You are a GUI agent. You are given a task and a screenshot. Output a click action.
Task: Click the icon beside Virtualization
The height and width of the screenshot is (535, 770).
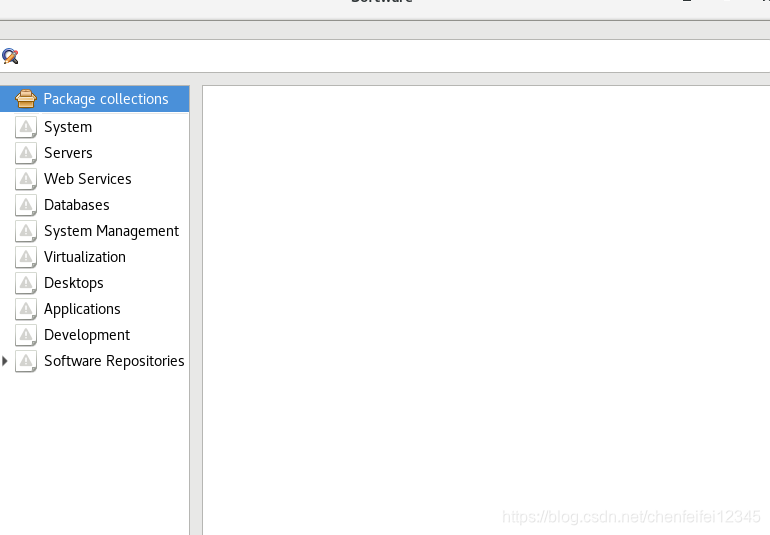pyautogui.click(x=26, y=257)
